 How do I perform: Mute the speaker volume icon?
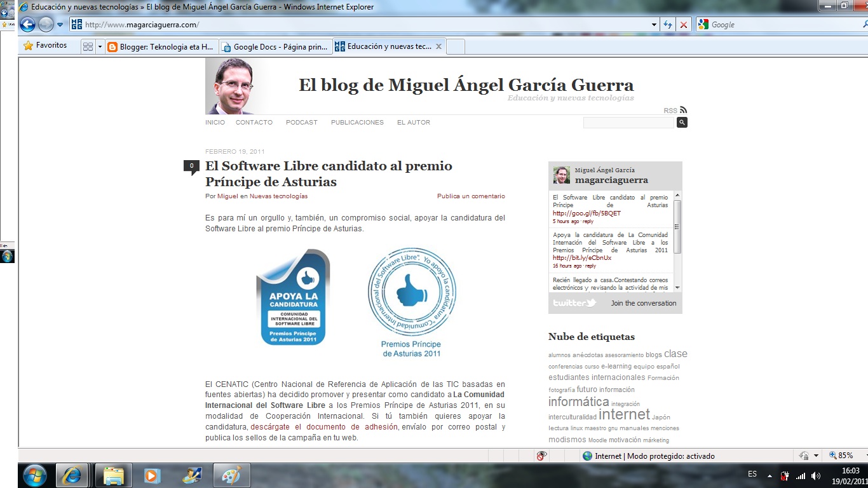point(817,475)
